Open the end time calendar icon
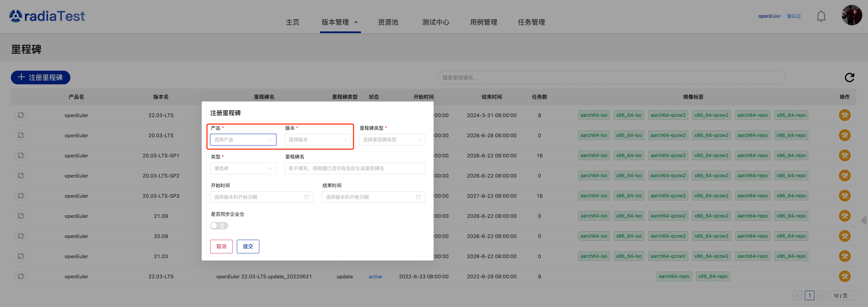This screenshot has width=868, height=307. point(418,197)
